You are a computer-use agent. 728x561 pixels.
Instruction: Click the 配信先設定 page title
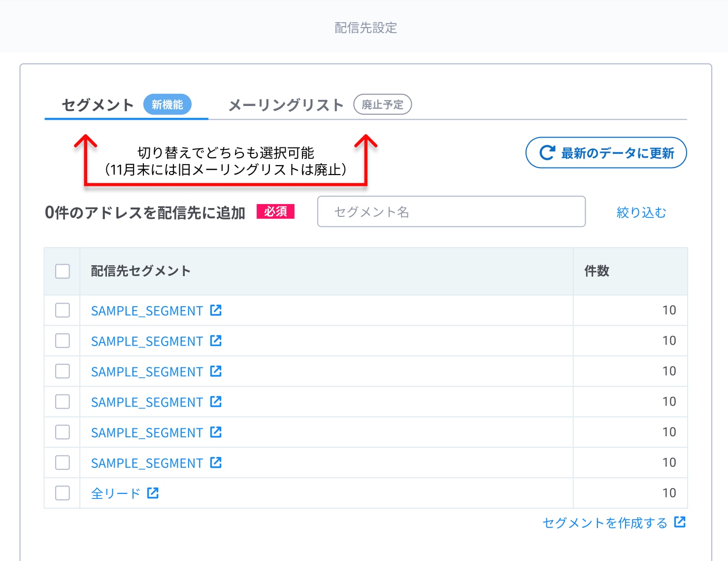coord(366,28)
